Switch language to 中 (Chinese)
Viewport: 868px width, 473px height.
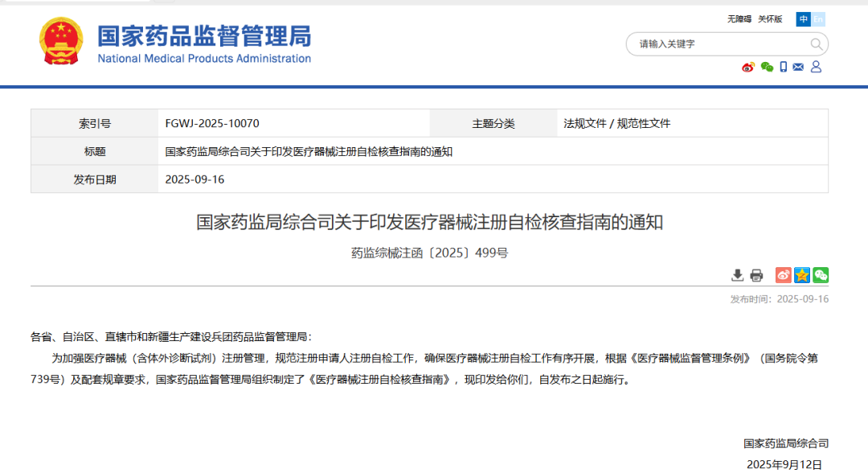click(x=803, y=19)
